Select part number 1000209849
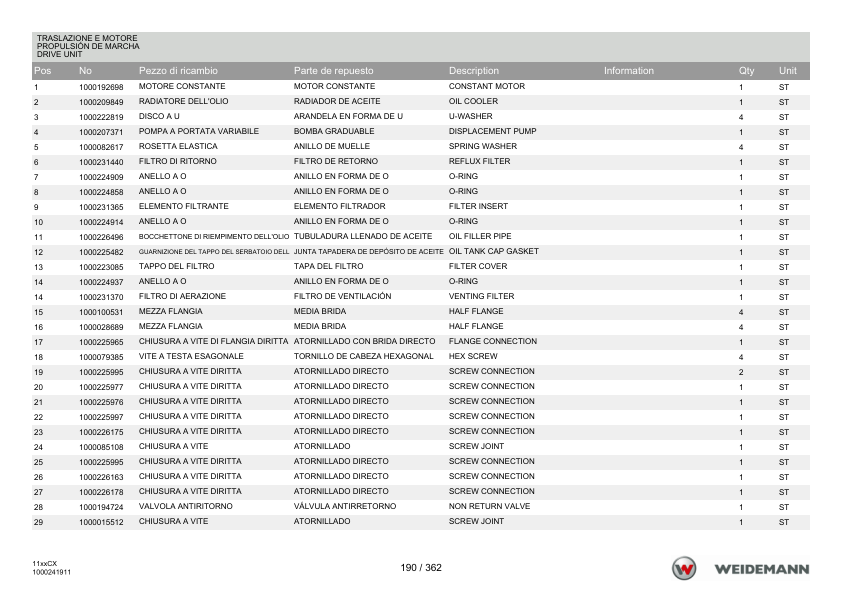The image size is (842, 595). (x=101, y=102)
